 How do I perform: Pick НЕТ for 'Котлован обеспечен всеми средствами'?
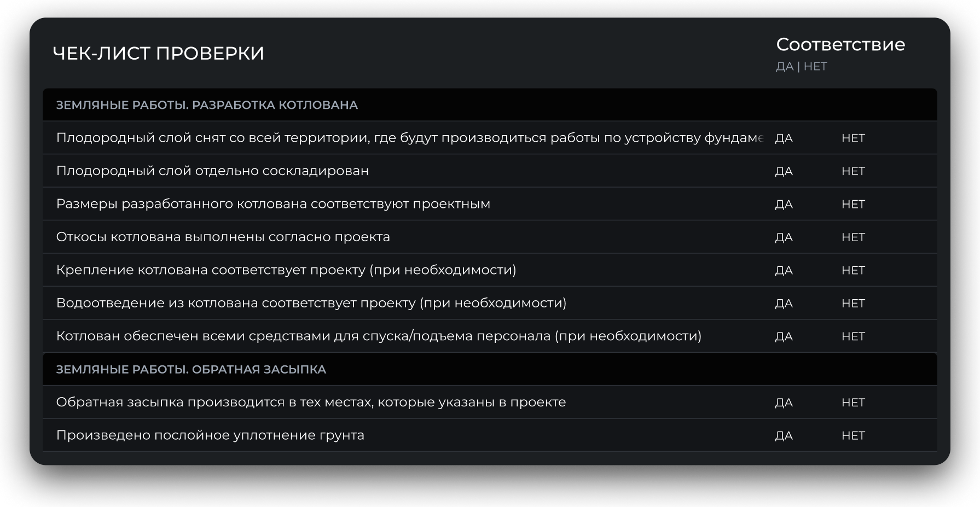853,336
